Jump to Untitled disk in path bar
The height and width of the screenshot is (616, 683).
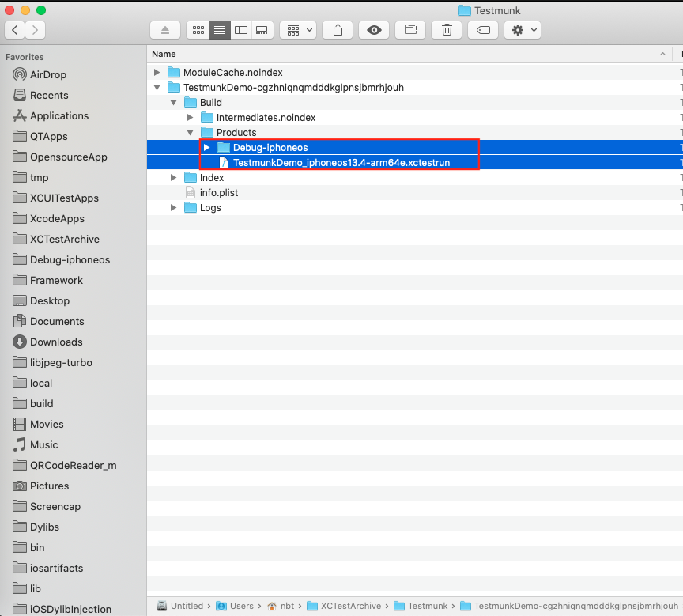click(x=180, y=606)
